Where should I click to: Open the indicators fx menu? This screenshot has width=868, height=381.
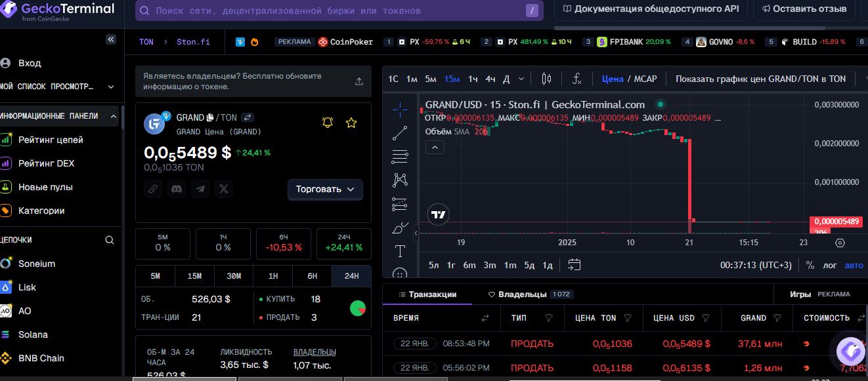(576, 79)
